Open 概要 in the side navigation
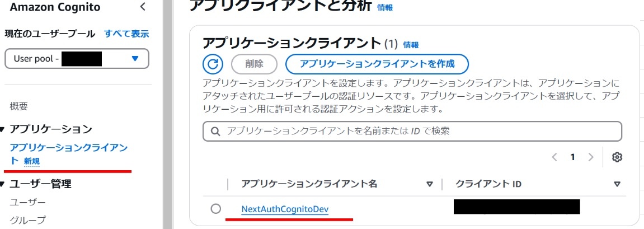 point(19,106)
